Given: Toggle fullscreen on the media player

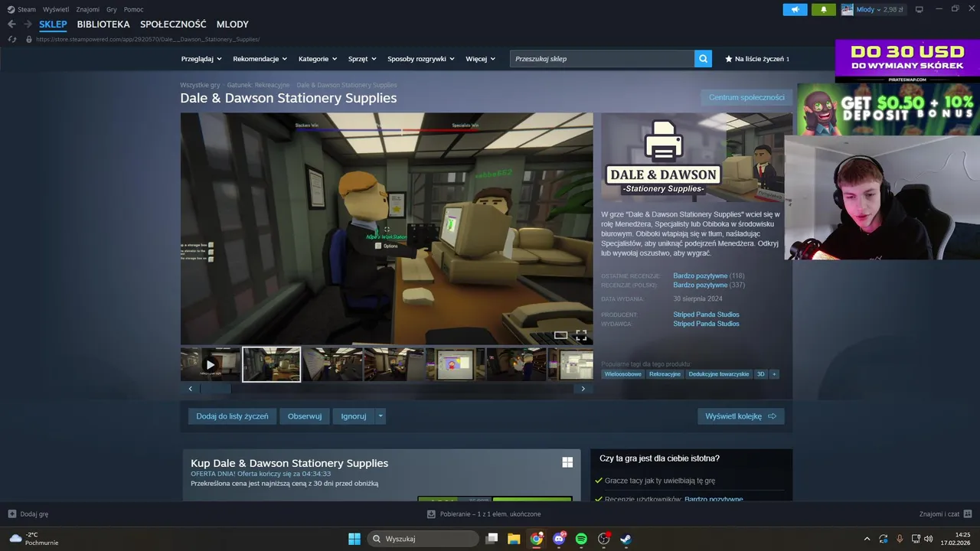Looking at the screenshot, I should coord(581,335).
